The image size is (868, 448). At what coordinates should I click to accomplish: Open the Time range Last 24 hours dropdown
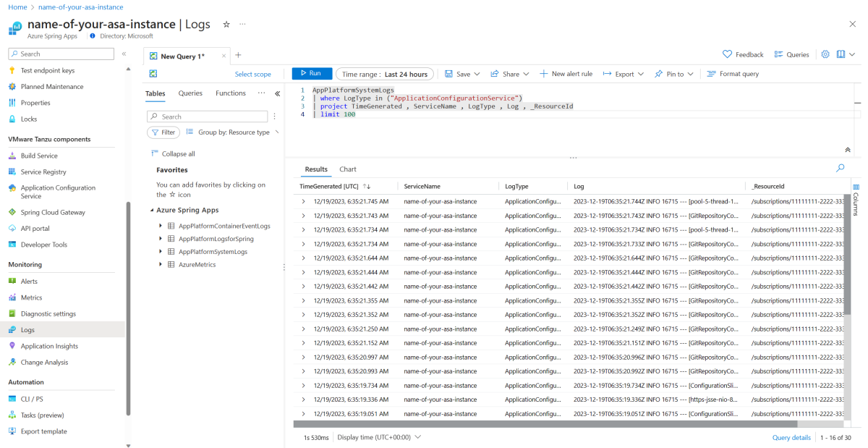tap(385, 74)
